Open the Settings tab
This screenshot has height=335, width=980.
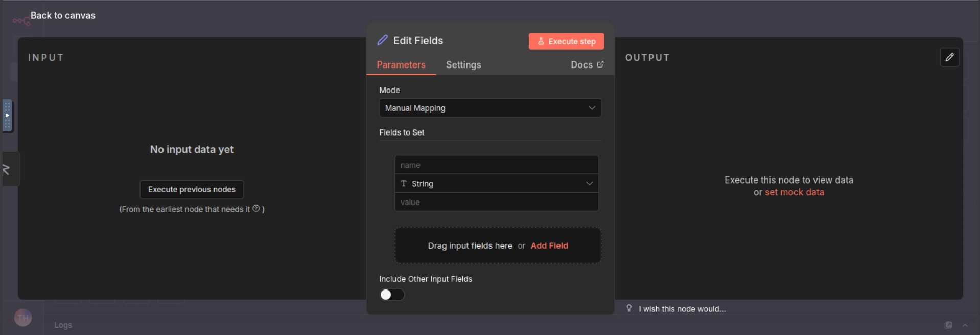pos(463,65)
